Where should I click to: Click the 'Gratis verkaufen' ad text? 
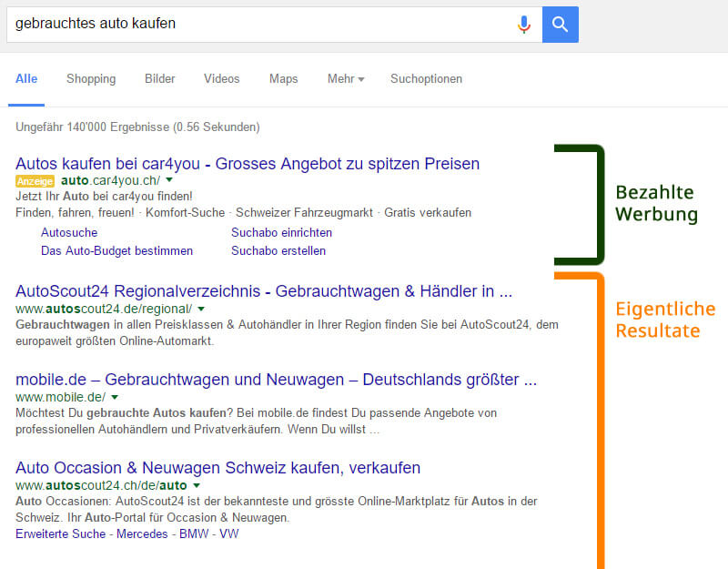click(428, 213)
